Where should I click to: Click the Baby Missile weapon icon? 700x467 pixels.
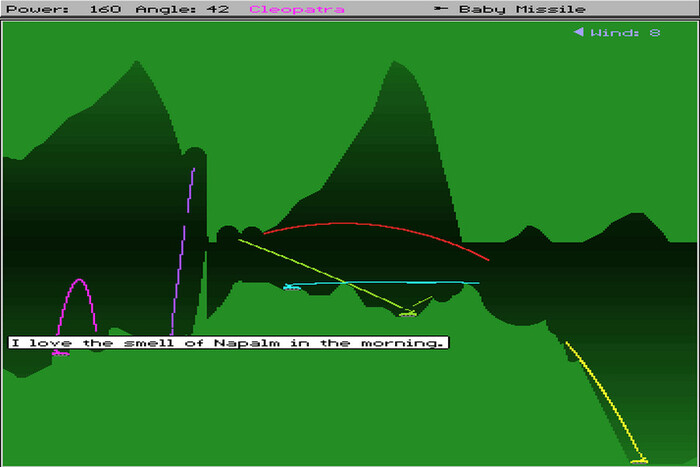440,9
